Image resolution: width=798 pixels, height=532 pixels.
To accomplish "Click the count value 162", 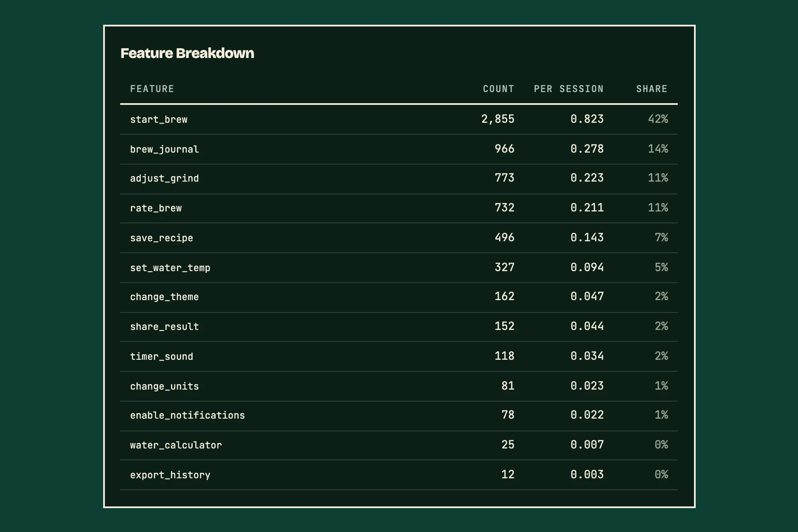I will (x=505, y=296).
